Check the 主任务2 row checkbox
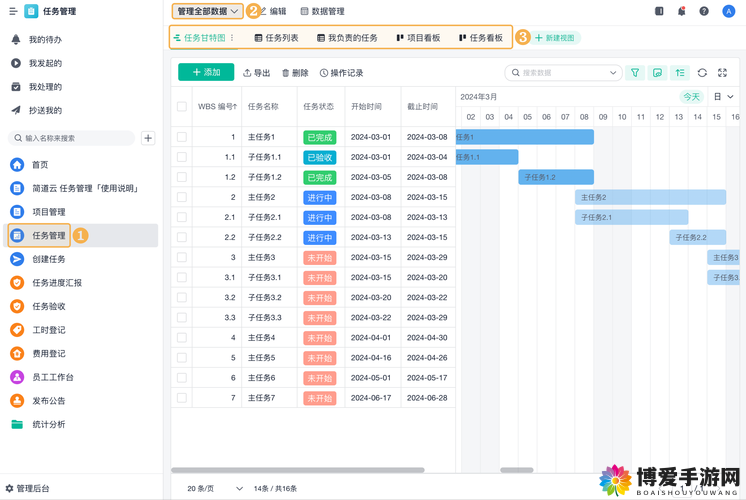Image resolution: width=746 pixels, height=500 pixels. point(182,197)
